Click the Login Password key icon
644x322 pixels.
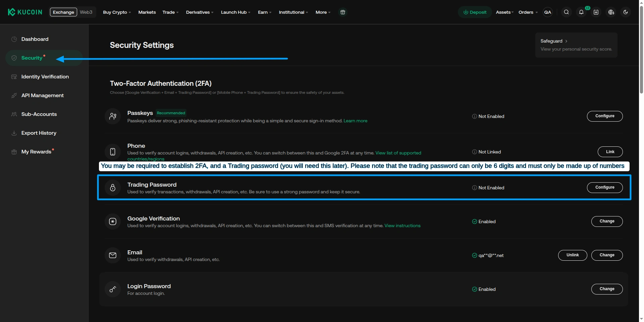click(x=113, y=289)
